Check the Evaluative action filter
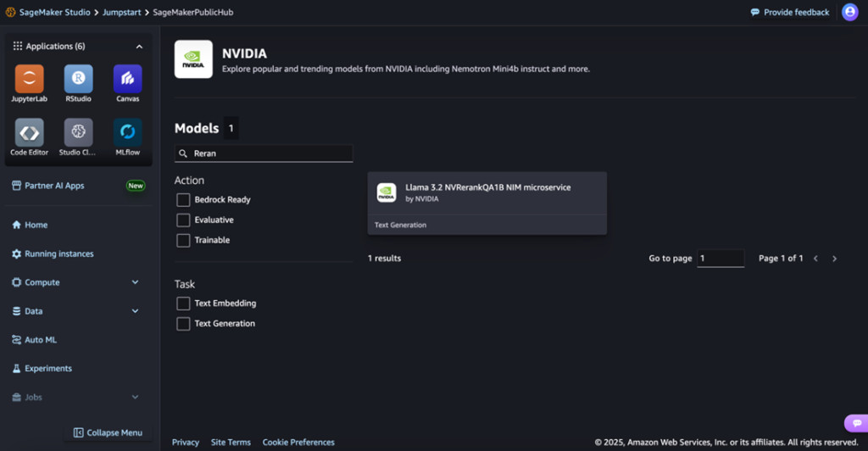Image resolution: width=868 pixels, height=451 pixels. click(183, 220)
